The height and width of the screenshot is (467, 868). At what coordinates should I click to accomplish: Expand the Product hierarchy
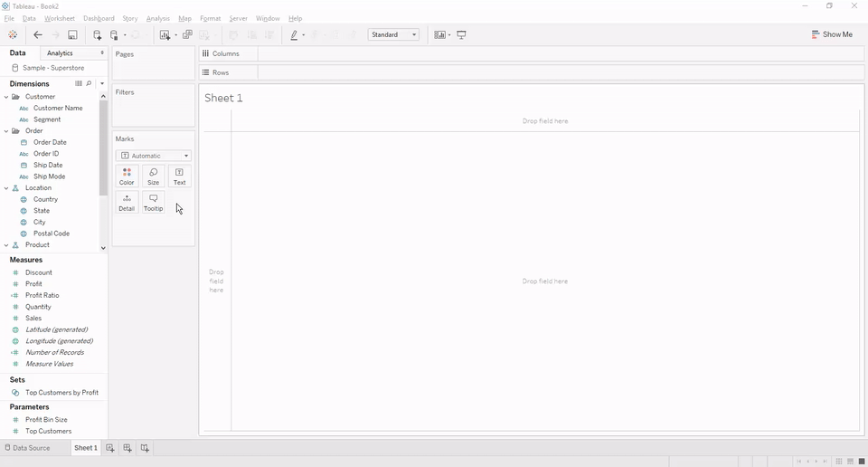6,245
